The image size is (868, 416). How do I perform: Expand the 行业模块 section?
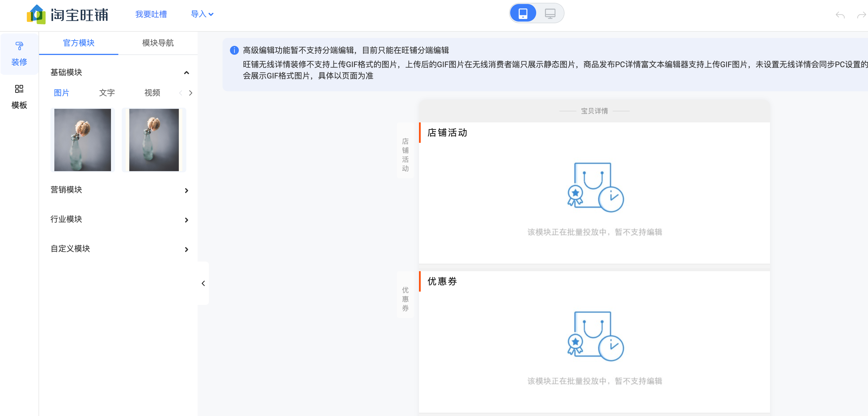(120, 219)
